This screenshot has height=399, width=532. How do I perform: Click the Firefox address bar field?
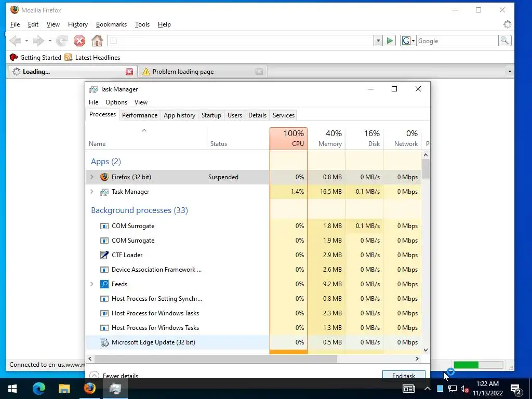pyautogui.click(x=242, y=41)
